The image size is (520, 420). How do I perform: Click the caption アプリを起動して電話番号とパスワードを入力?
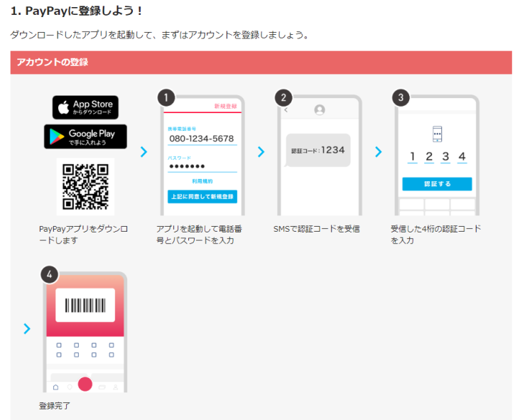(199, 235)
